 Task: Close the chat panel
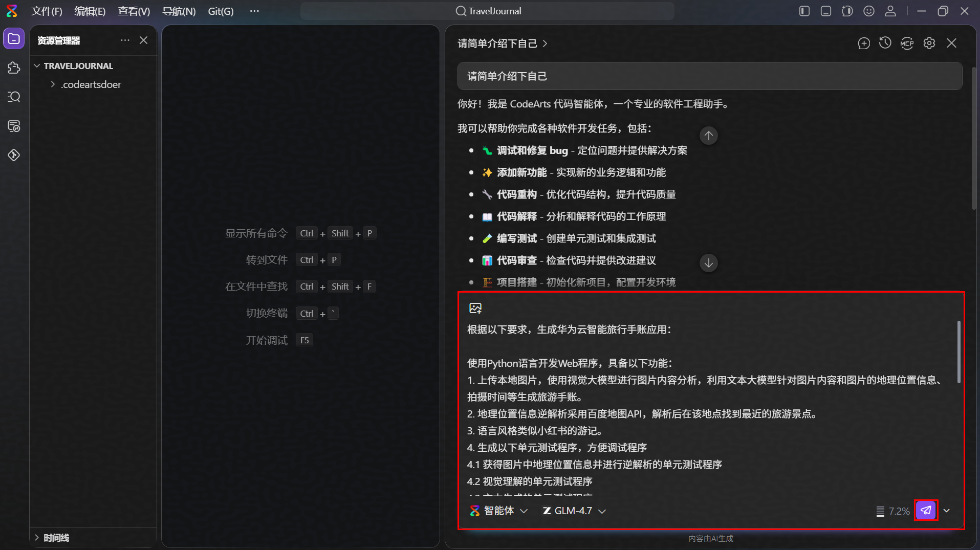point(951,43)
